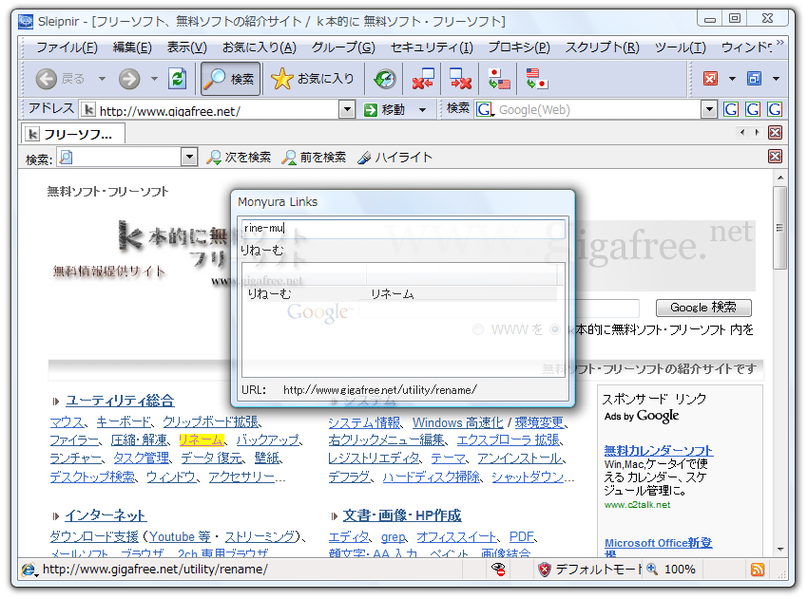
Task: Click the page vertical scrollbar thumb
Action: 780,227
